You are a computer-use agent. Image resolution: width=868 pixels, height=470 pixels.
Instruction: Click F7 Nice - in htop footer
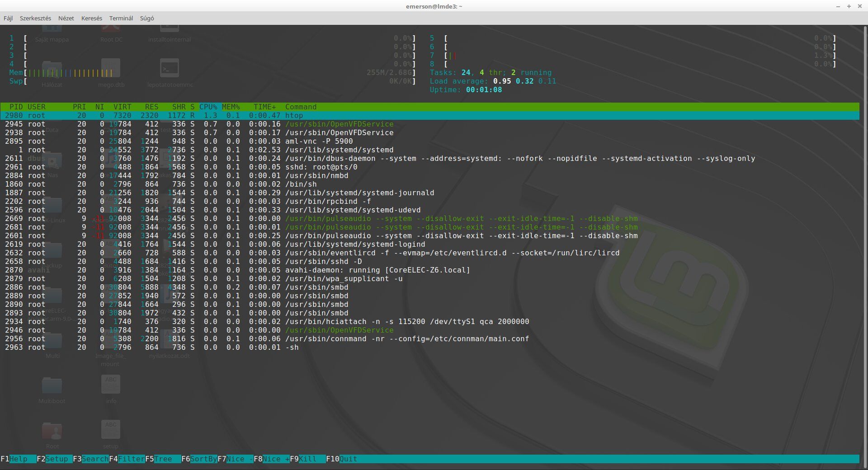coord(235,459)
